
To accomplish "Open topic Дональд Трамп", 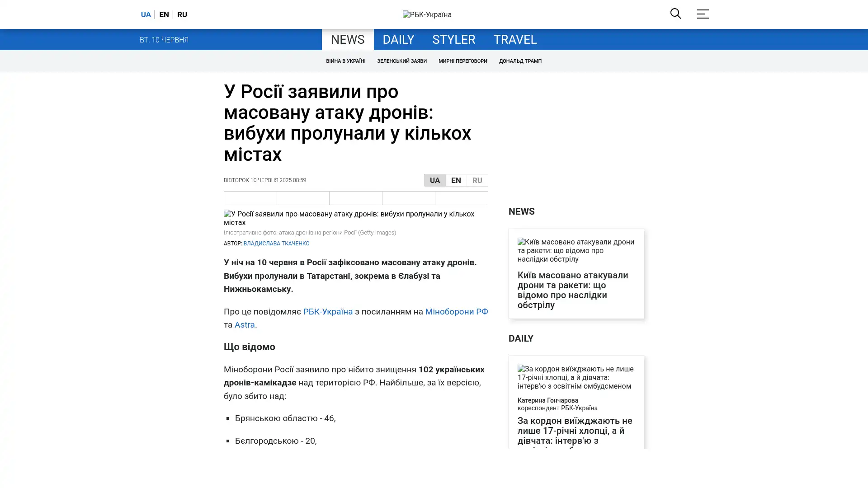I will tap(520, 61).
